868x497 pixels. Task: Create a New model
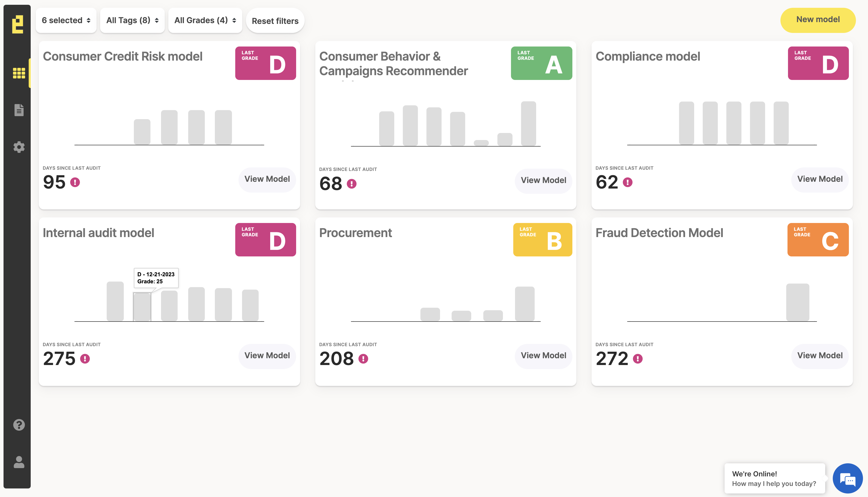(818, 20)
